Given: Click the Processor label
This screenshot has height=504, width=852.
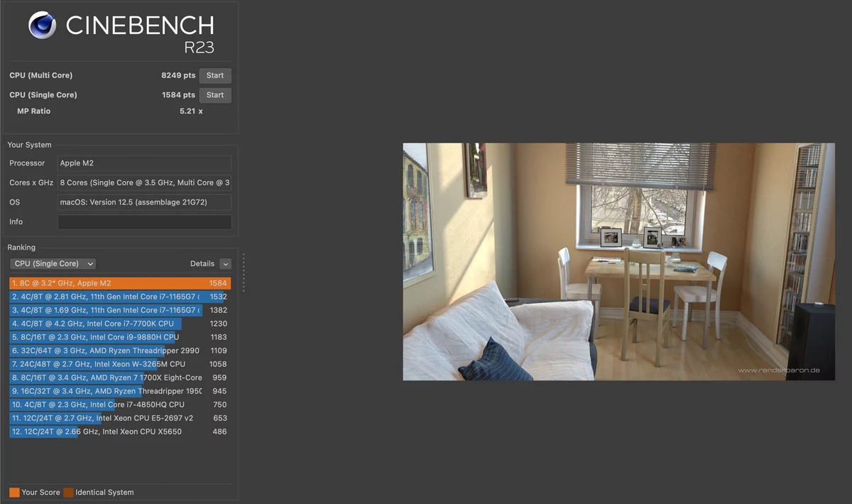Looking at the screenshot, I should point(27,163).
